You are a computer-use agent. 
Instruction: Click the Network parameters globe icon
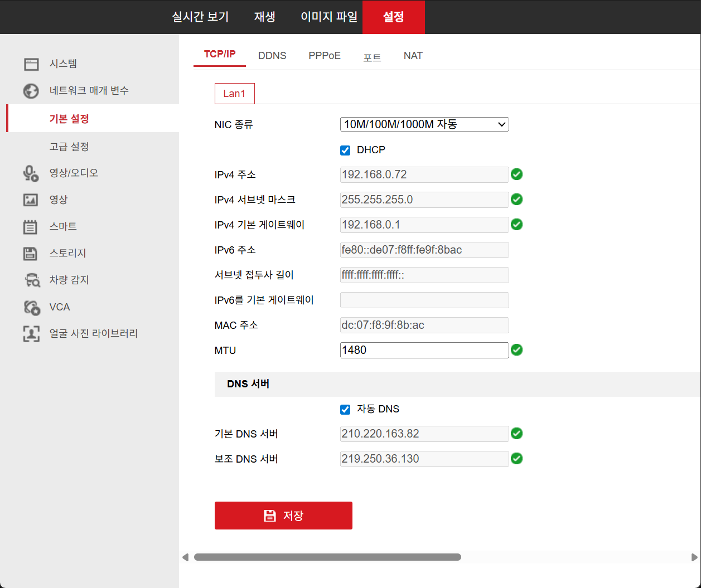tap(31, 91)
